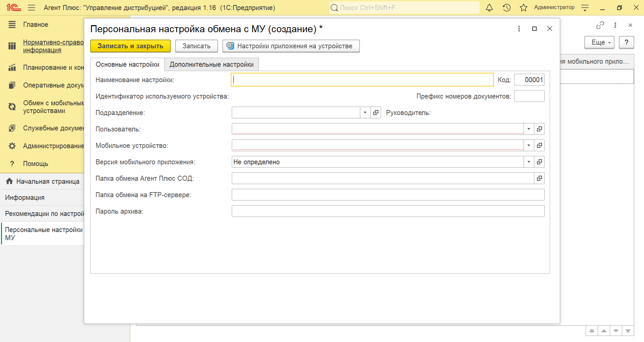Switch to Основные настройки tab
This screenshot has height=342, width=644.
coord(127,64)
